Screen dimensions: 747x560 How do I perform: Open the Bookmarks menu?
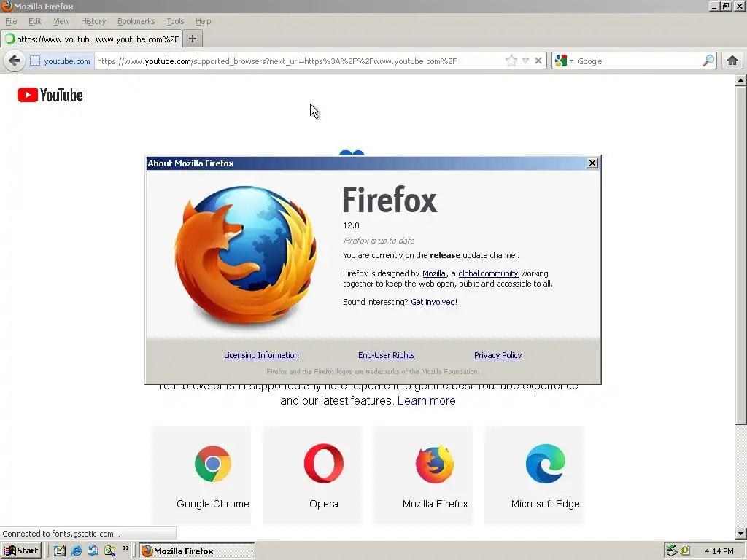(x=136, y=21)
